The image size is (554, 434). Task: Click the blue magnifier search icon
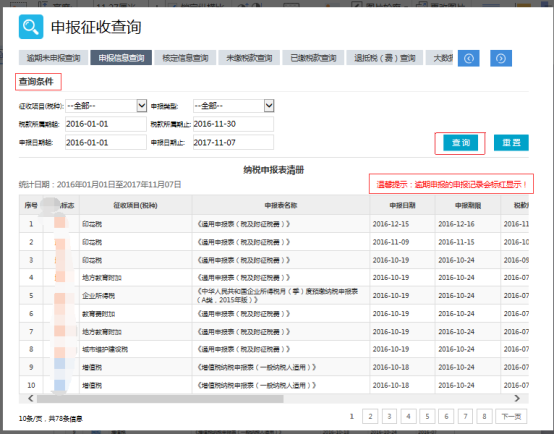(x=31, y=27)
